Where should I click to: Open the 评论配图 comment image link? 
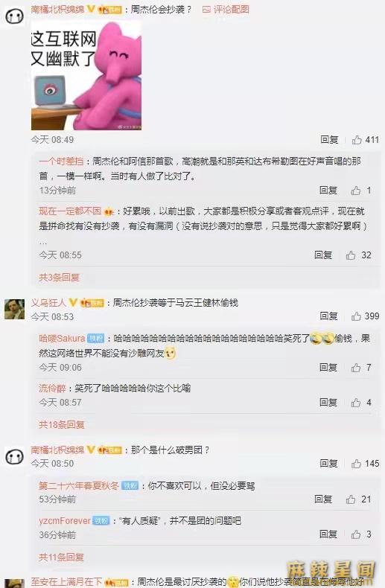click(226, 10)
